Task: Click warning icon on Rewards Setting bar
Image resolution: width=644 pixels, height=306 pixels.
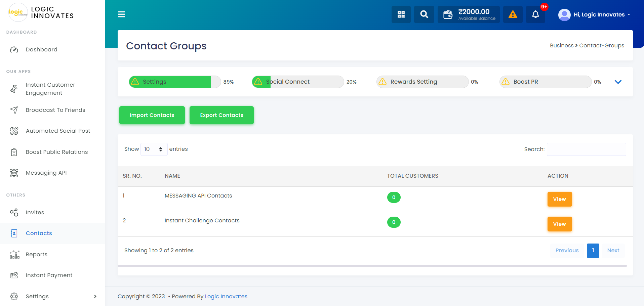Action: tap(383, 82)
